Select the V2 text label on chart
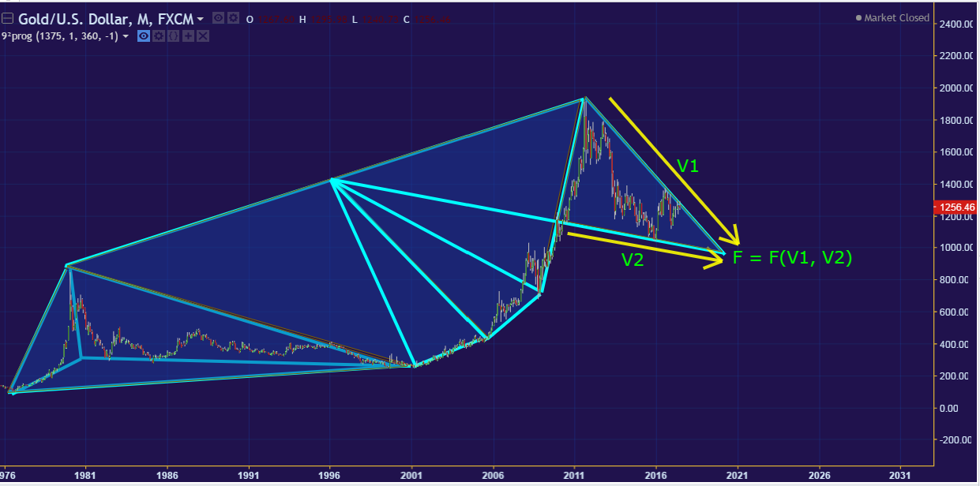The height and width of the screenshot is (486, 980). 632,260
